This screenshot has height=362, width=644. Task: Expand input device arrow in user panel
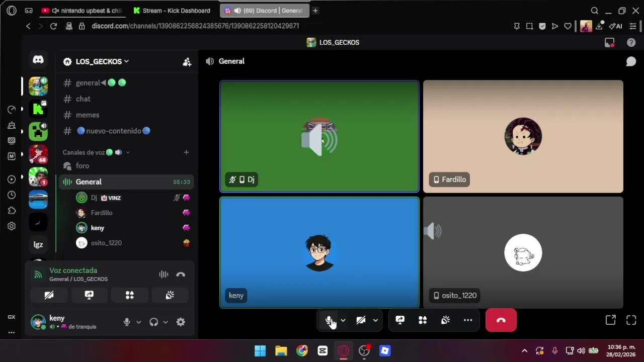point(138,322)
